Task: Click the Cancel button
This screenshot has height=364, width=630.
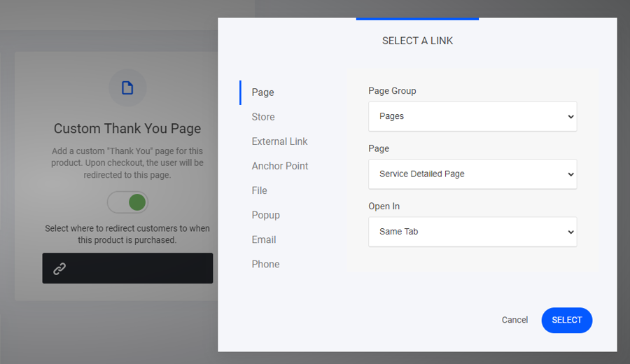Action: pyautogui.click(x=514, y=320)
